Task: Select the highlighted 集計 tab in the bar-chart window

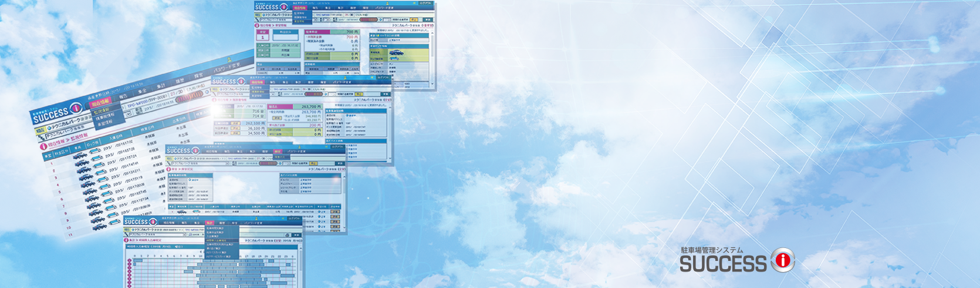Action: pos(210,223)
